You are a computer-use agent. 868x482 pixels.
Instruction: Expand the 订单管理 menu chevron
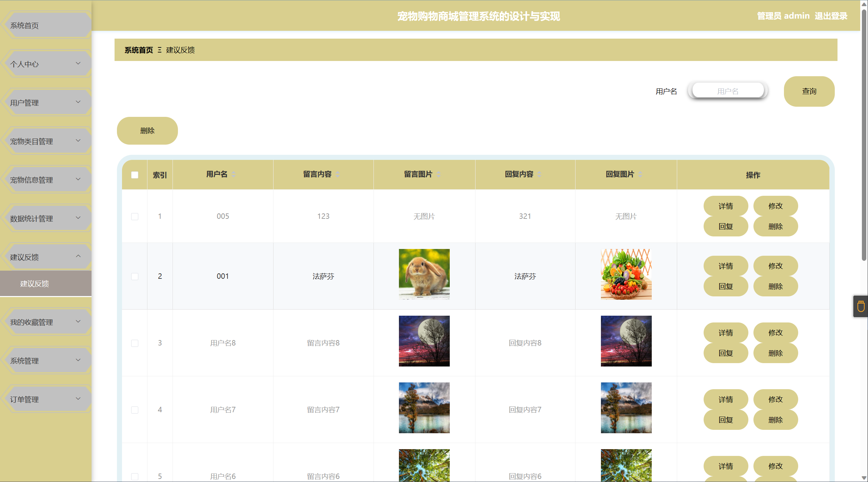(x=78, y=399)
